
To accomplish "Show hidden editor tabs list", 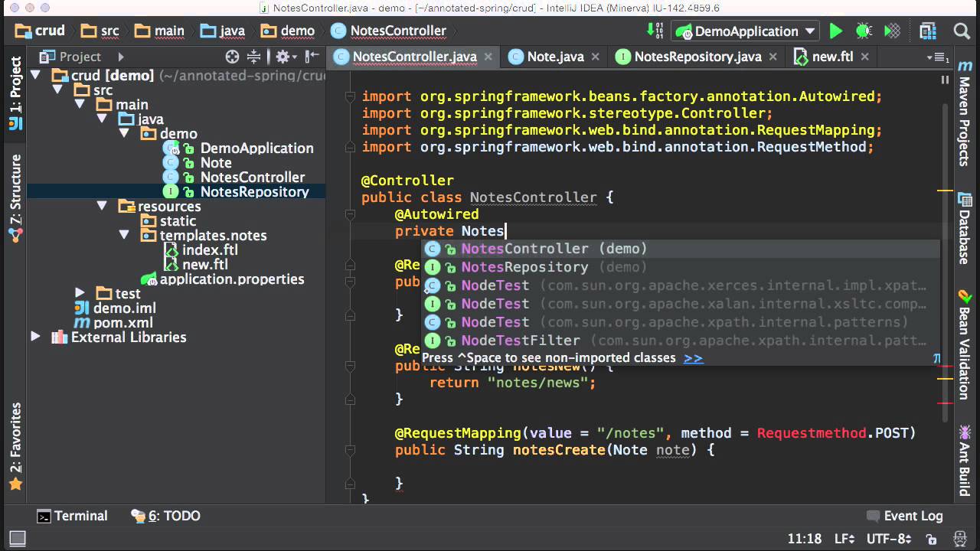I will (936, 57).
